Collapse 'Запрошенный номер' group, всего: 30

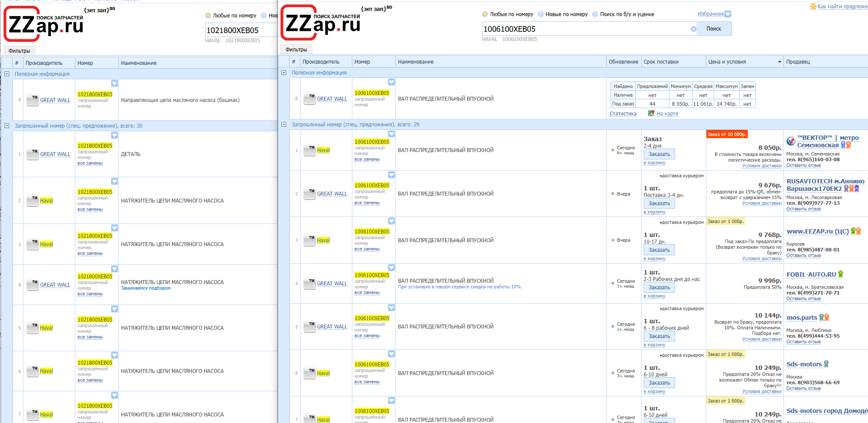tap(7, 126)
